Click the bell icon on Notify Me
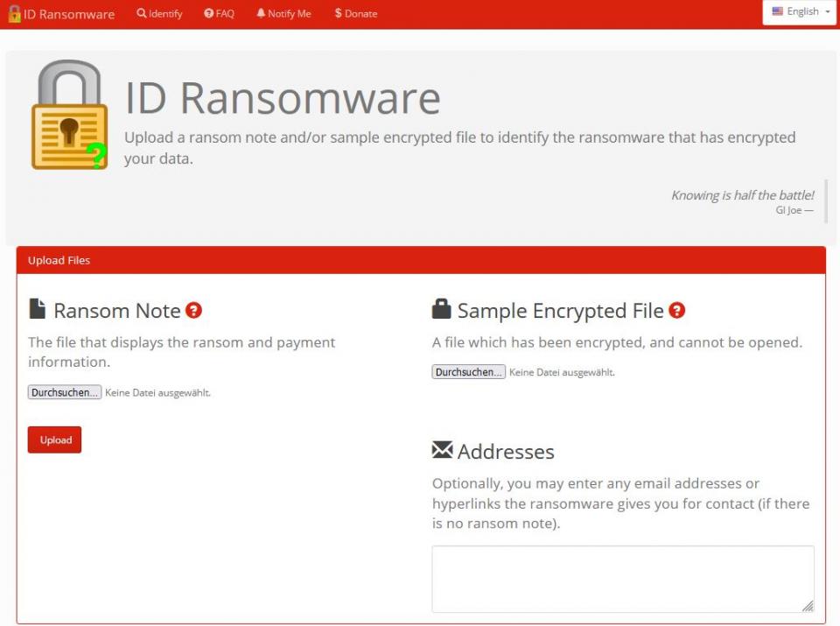 coord(261,13)
